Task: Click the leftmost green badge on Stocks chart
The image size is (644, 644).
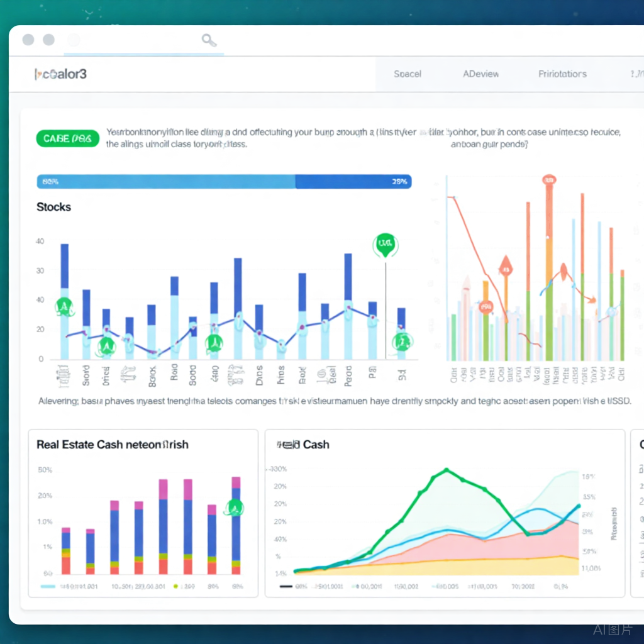Action: 64,307
